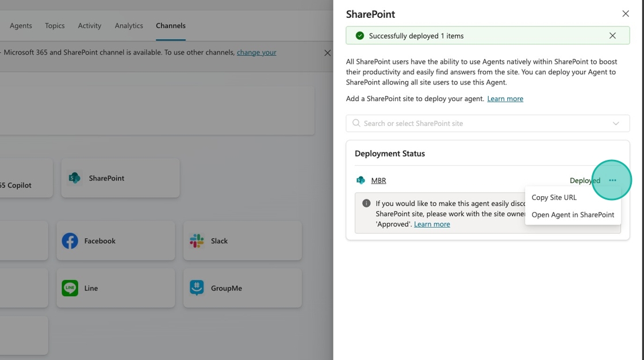Dismiss the successfully deployed notification

pyautogui.click(x=612, y=36)
